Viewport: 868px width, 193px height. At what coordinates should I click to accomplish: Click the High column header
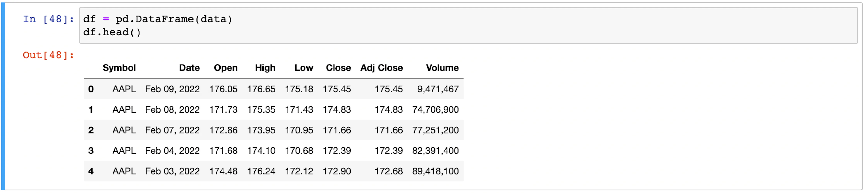(265, 68)
